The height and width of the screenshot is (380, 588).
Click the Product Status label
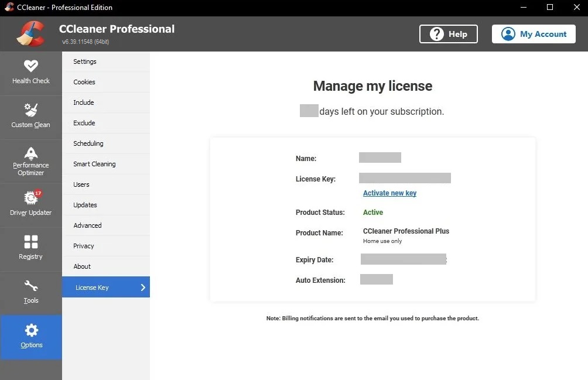[x=320, y=213]
